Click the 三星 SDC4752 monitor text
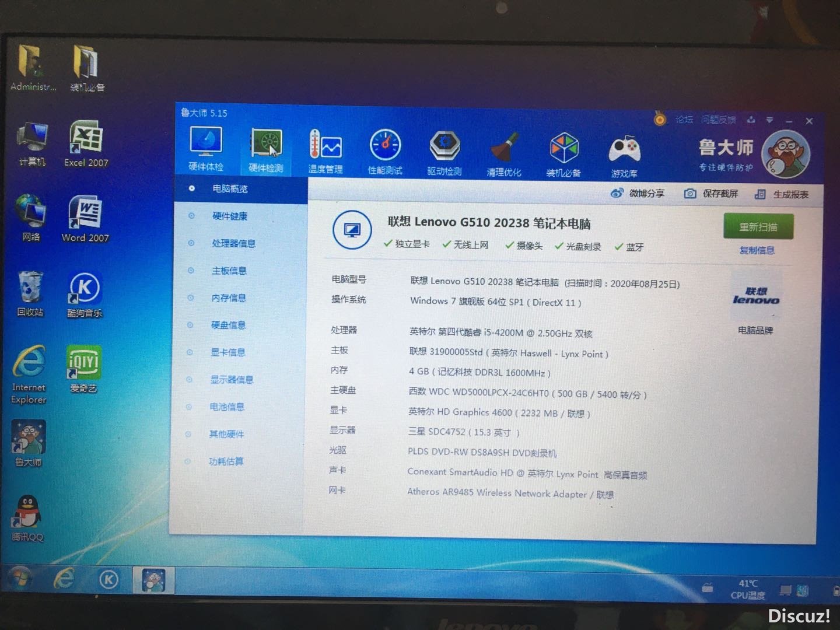Viewport: 840px width, 630px height. (464, 432)
